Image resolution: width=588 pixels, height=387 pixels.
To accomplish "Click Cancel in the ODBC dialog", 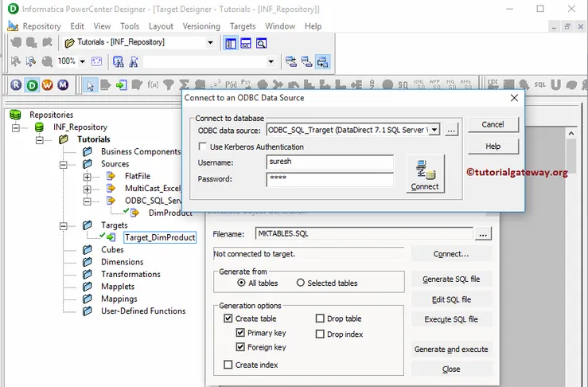I will pos(493,124).
